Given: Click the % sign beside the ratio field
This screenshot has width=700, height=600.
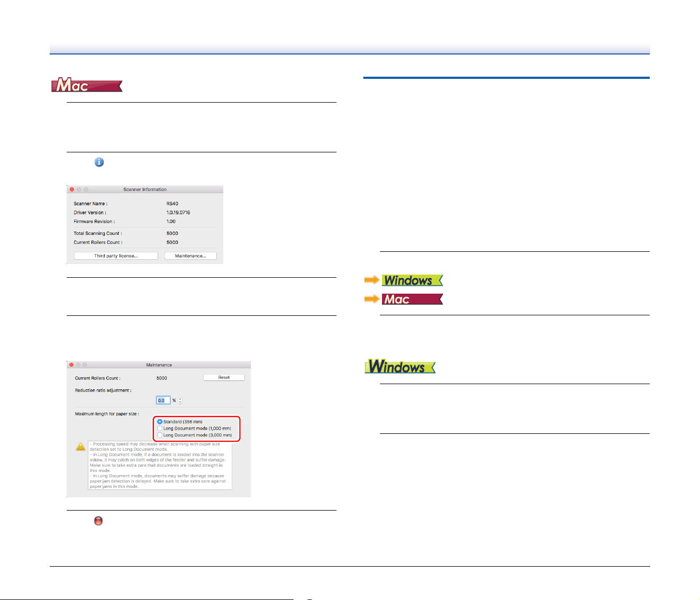Looking at the screenshot, I should 174,401.
